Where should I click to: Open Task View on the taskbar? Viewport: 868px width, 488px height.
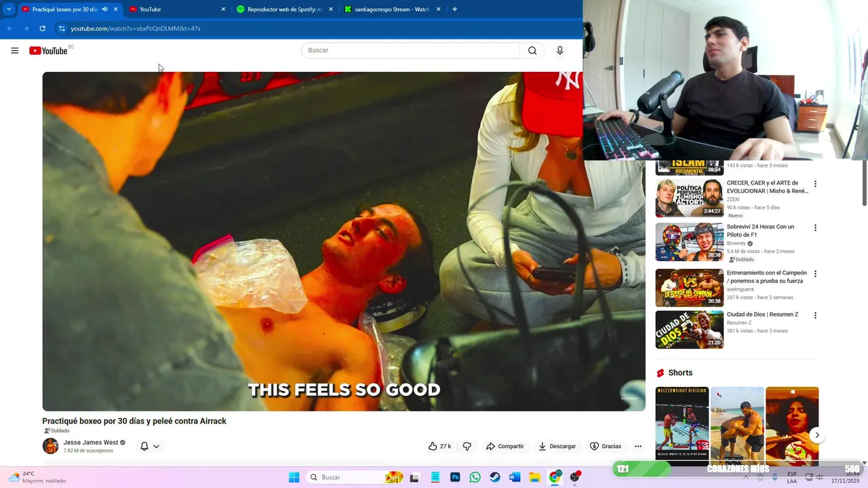[x=414, y=477]
